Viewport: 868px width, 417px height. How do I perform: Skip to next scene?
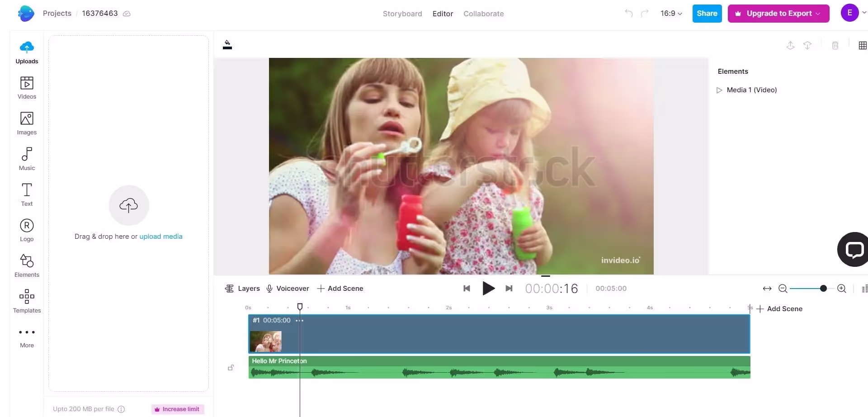click(509, 289)
